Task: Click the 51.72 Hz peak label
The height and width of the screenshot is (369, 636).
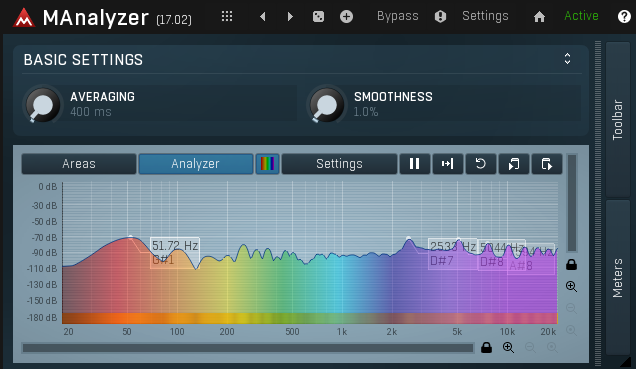Action: click(175, 246)
